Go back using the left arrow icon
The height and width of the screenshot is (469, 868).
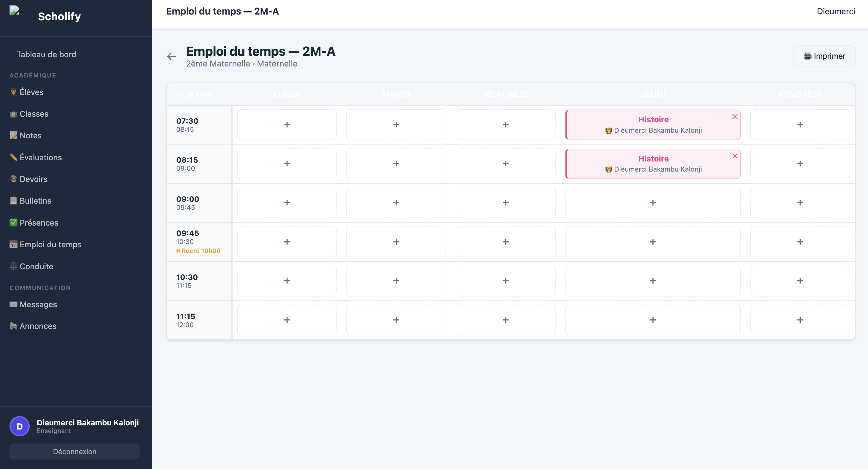[x=171, y=56]
